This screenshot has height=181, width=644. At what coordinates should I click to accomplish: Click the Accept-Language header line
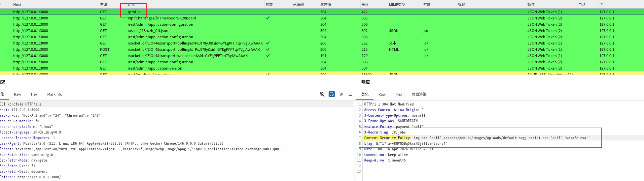[31, 132]
